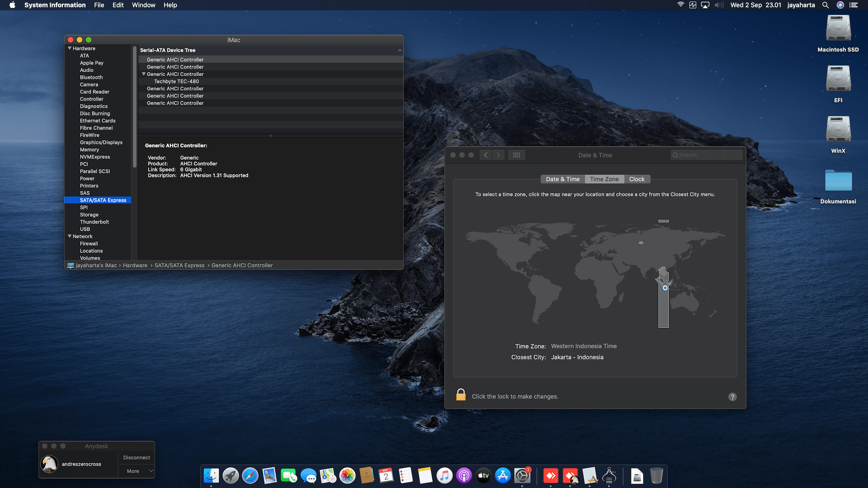Screen dimensions: 868x488
Task: Select Techbyte TEC-480 in device tree
Action: [176, 81]
